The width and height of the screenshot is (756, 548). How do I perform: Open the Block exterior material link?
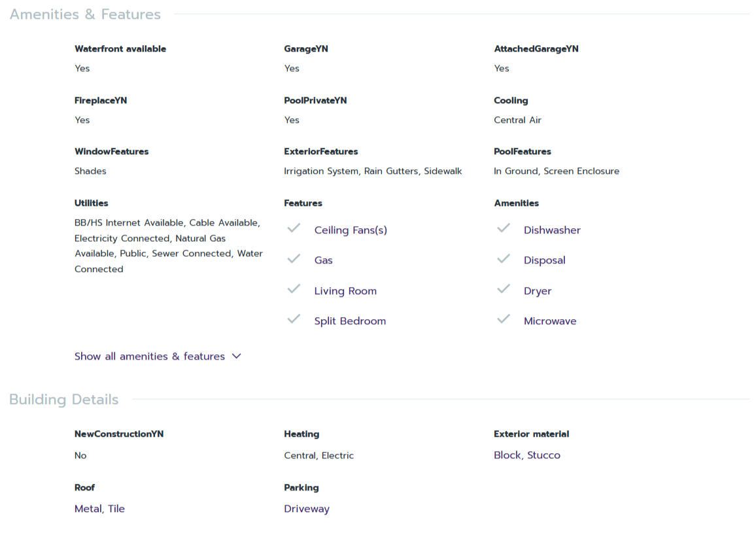[x=507, y=455]
